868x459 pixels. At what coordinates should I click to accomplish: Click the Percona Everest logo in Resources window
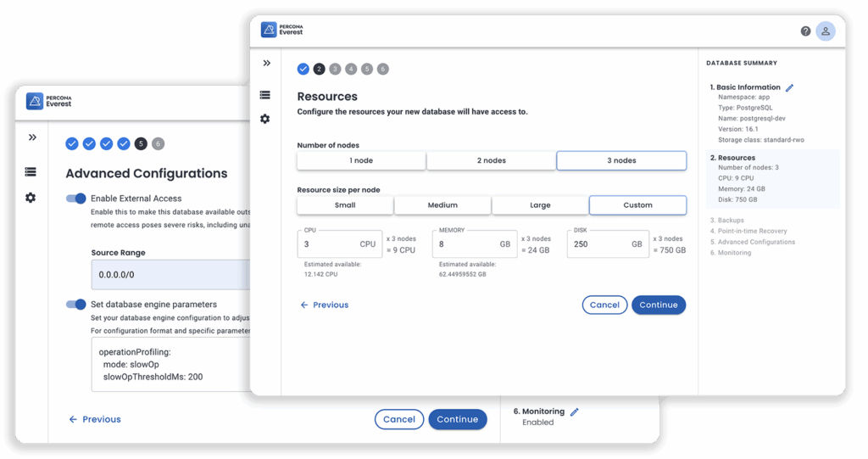click(282, 30)
